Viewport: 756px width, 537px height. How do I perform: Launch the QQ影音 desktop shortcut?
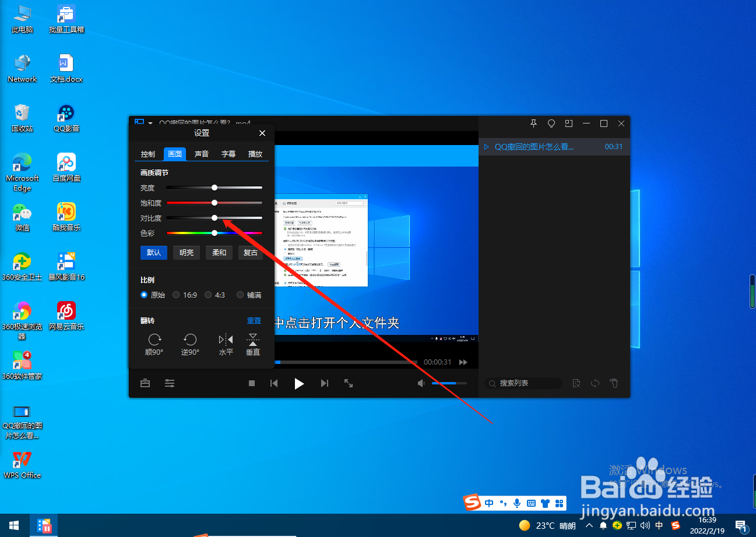tap(66, 118)
